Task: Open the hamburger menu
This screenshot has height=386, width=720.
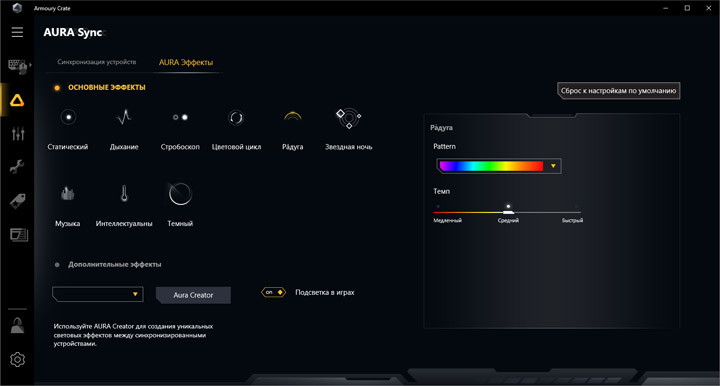Action: click(17, 32)
